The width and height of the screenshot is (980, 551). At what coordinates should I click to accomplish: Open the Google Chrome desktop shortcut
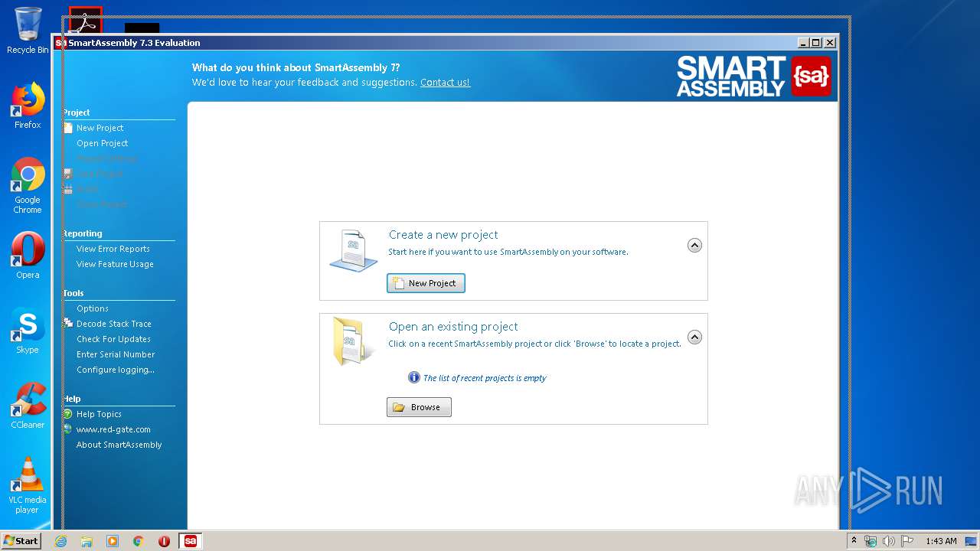click(x=28, y=186)
